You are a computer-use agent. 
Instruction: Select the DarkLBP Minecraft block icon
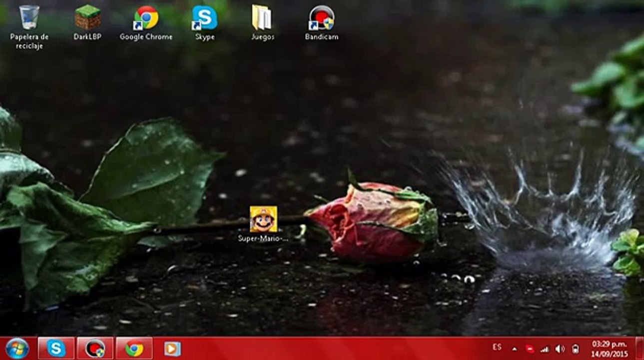(87, 22)
